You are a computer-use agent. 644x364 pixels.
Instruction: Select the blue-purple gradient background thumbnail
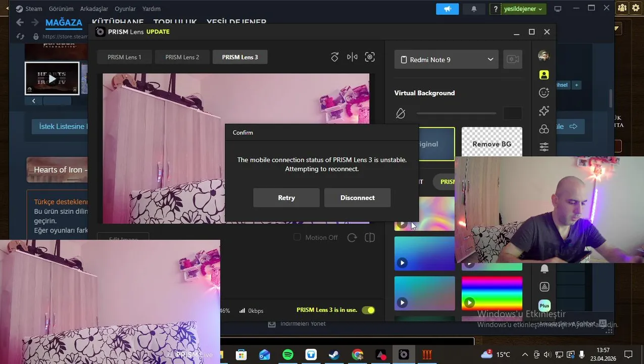tap(424, 253)
